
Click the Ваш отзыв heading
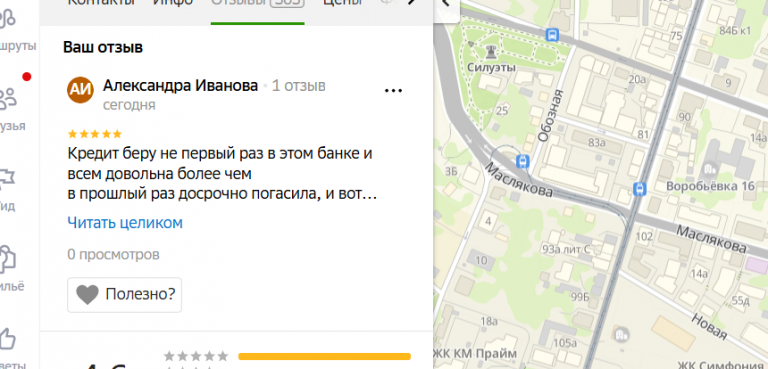pyautogui.click(x=103, y=48)
